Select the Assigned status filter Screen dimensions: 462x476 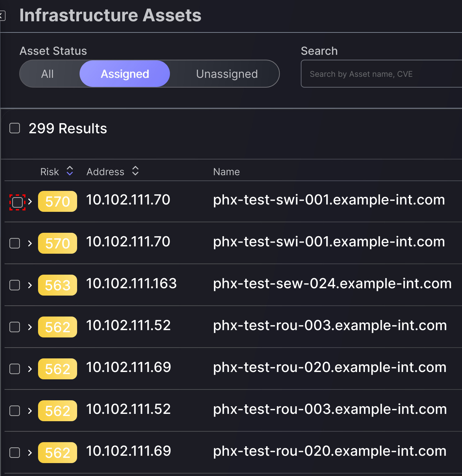pos(125,74)
